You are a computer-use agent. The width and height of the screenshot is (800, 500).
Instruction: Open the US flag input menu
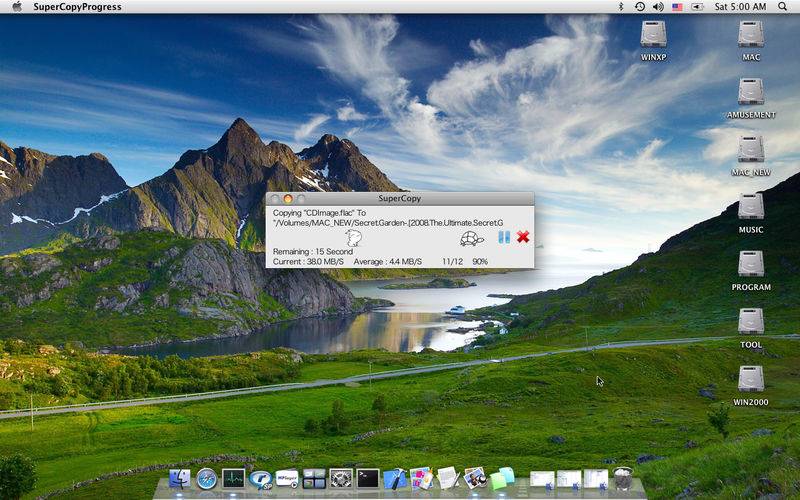click(677, 7)
